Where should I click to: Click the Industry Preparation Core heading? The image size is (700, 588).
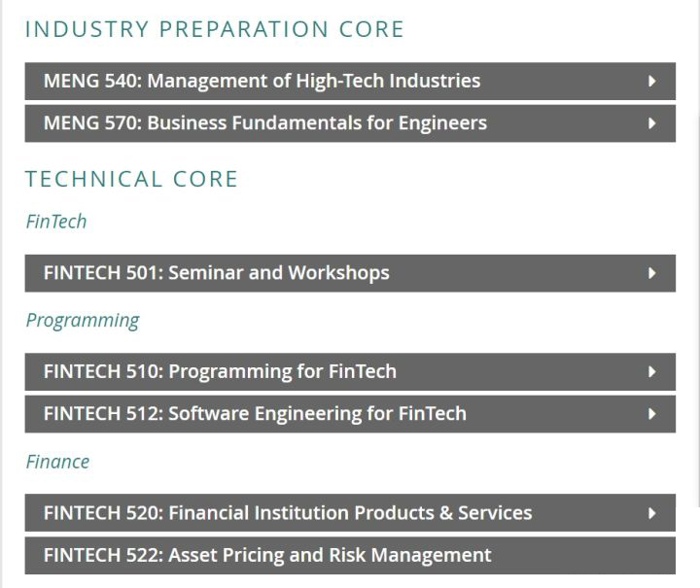[x=214, y=29]
